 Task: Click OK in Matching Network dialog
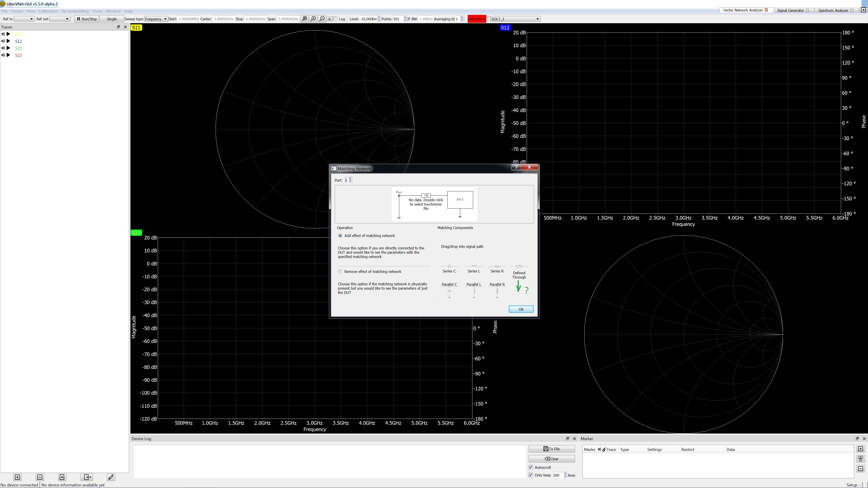coord(521,309)
